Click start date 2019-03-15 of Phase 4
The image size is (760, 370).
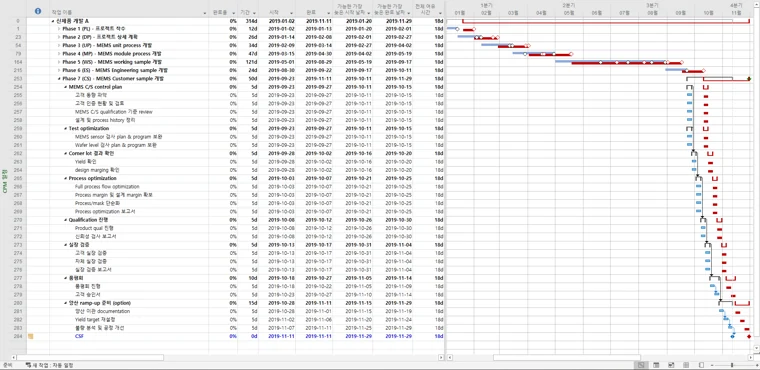(x=277, y=54)
